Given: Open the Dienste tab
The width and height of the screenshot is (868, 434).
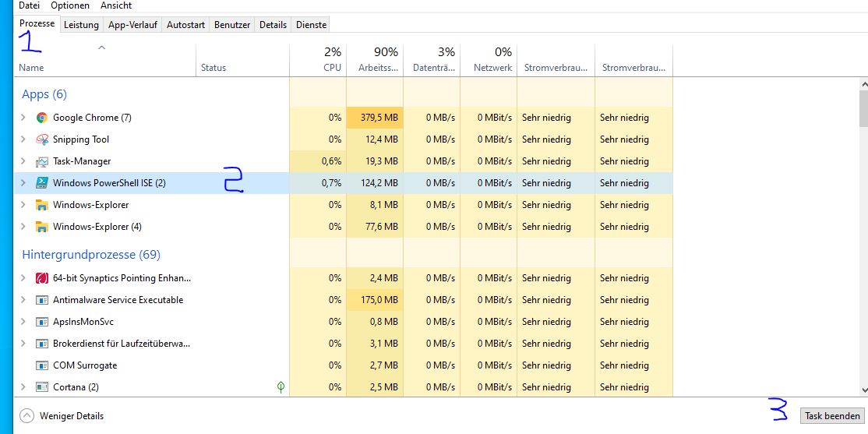Looking at the screenshot, I should tap(311, 25).
